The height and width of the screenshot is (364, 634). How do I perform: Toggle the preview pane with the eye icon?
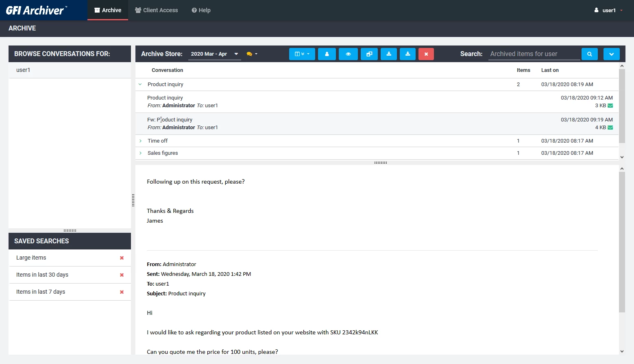[x=348, y=54]
